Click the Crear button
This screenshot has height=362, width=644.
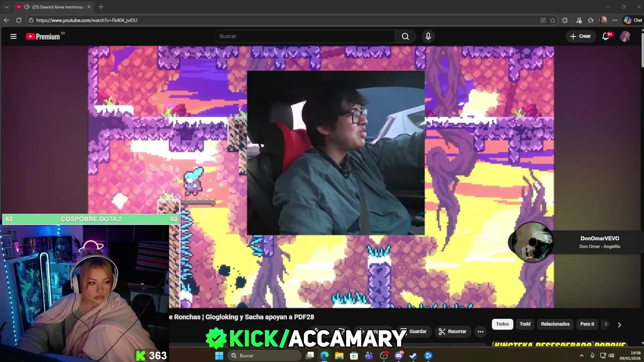point(581,36)
